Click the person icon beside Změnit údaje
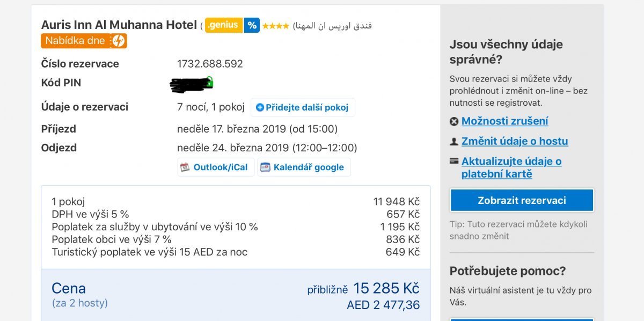This screenshot has height=321, width=644. [x=454, y=142]
